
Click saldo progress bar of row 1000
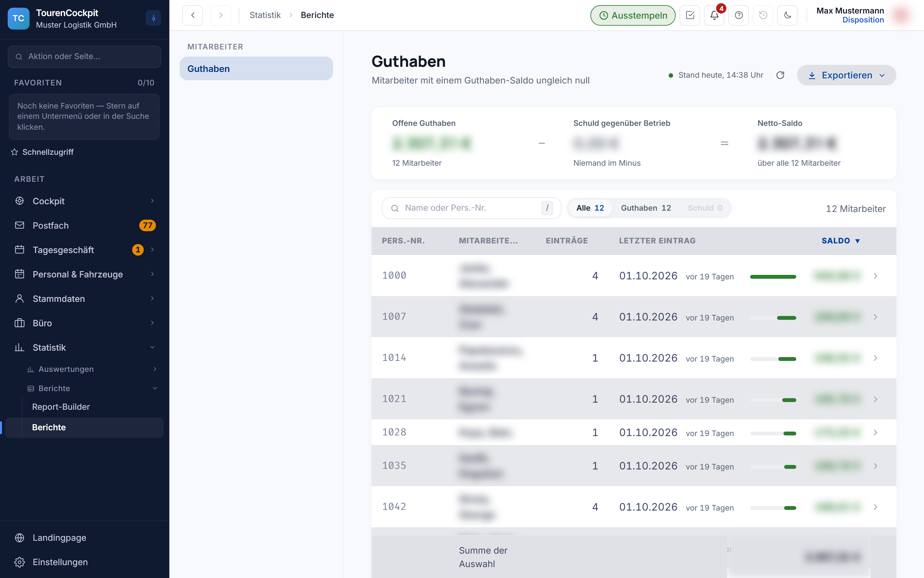(x=773, y=277)
